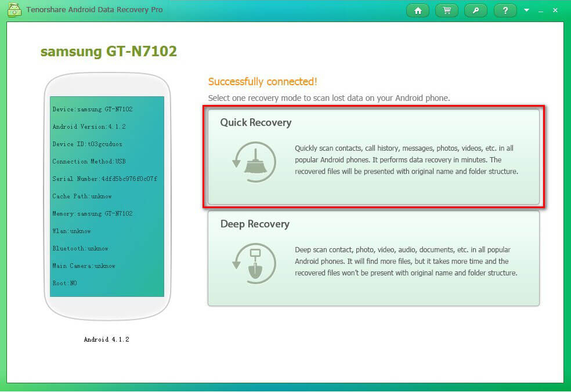Click 'Android Version:4.1.2' line
Viewport: 571px width, 392px height.
[89, 126]
